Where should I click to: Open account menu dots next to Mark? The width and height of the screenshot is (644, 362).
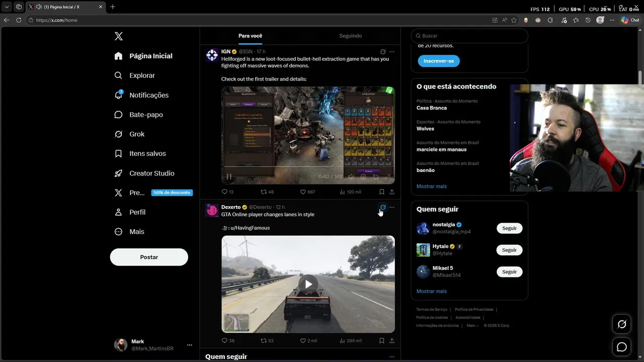click(x=190, y=345)
